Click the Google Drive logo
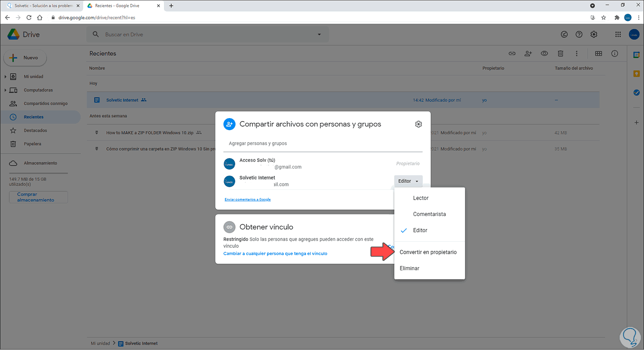 point(13,34)
